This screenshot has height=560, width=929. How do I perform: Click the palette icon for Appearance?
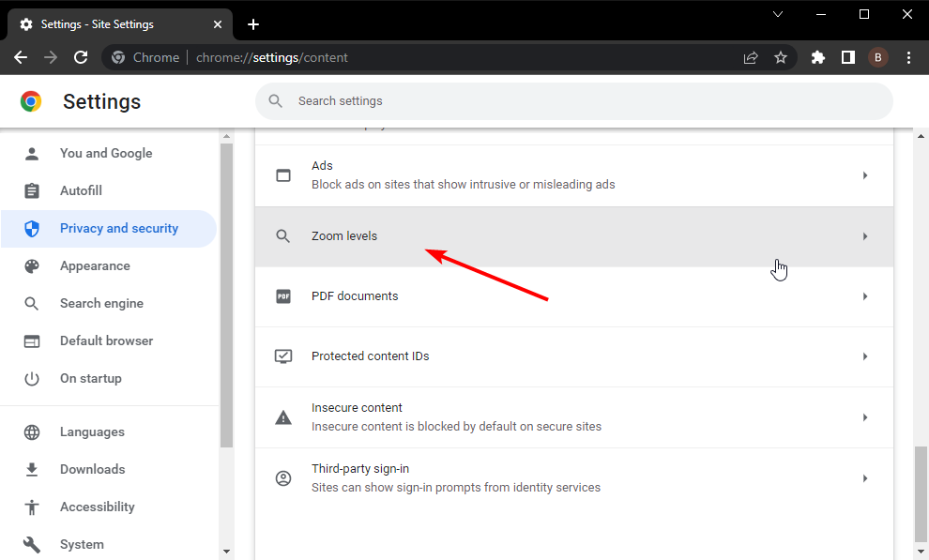(x=32, y=265)
